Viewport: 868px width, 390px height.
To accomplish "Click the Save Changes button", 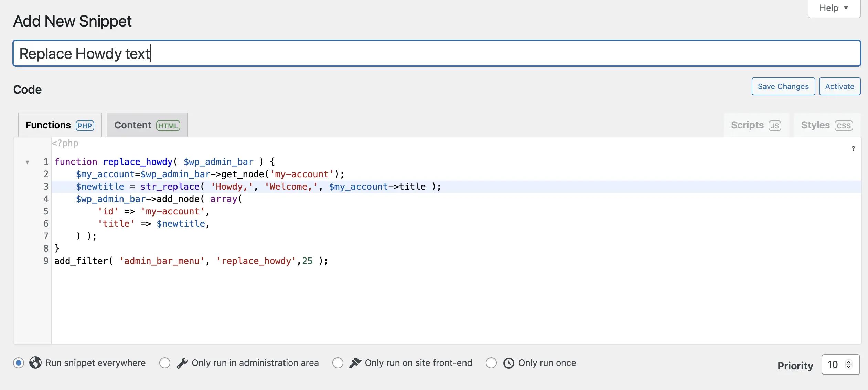I will tap(782, 86).
